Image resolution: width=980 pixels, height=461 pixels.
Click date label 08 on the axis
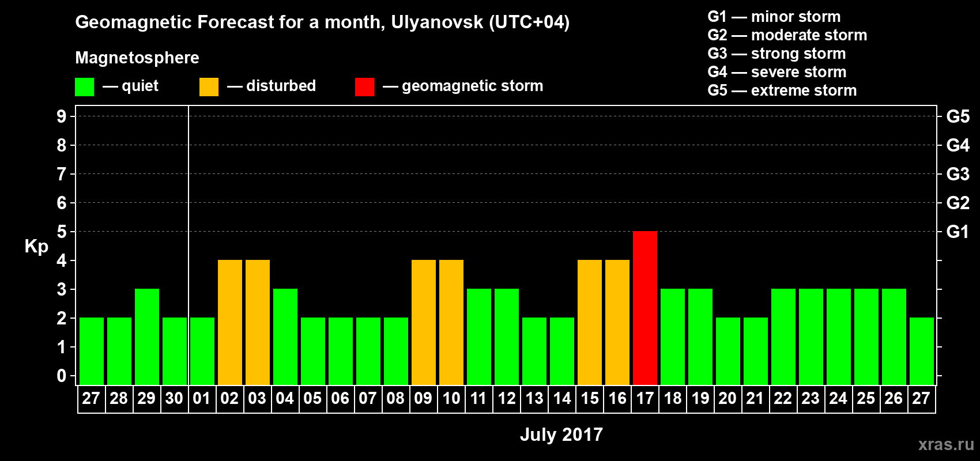pos(395,399)
